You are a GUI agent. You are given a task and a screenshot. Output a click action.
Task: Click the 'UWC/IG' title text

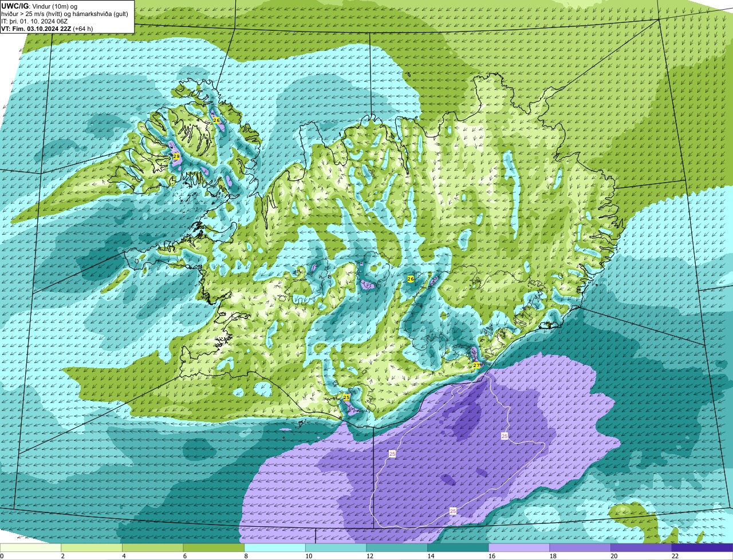14,6
